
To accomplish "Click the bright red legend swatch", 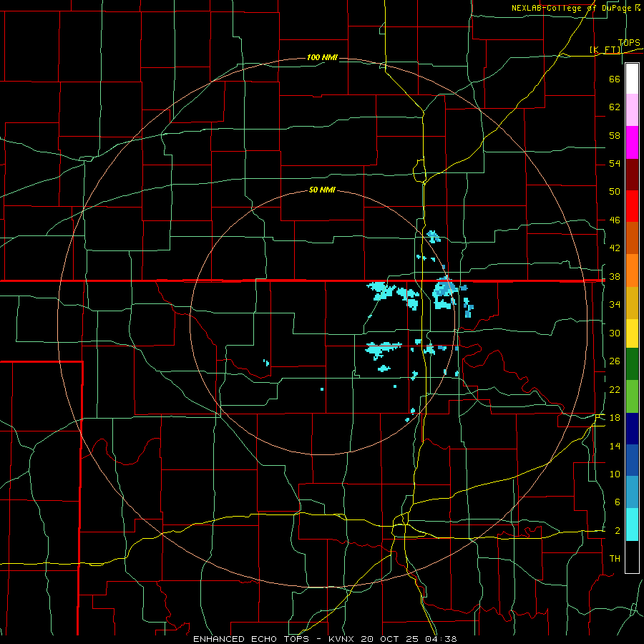I will pos(632,206).
